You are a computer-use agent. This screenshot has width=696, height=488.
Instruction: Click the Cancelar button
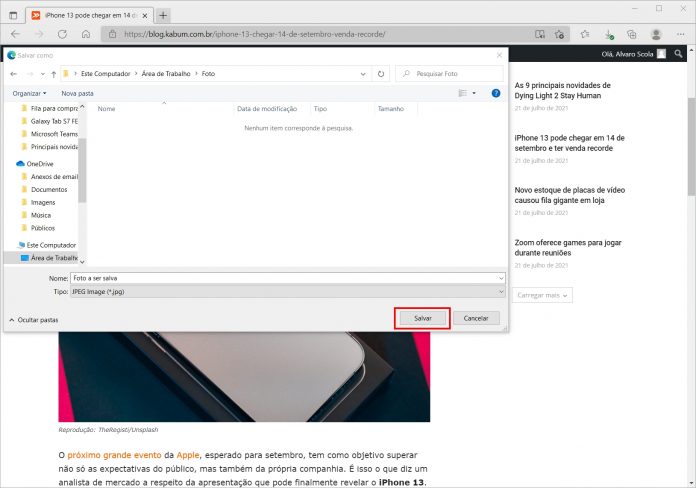pyautogui.click(x=476, y=317)
